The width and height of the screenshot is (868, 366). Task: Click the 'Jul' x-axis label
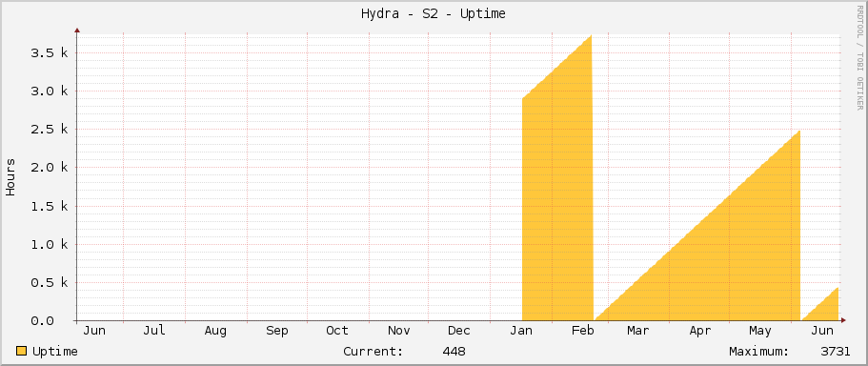pos(154,331)
